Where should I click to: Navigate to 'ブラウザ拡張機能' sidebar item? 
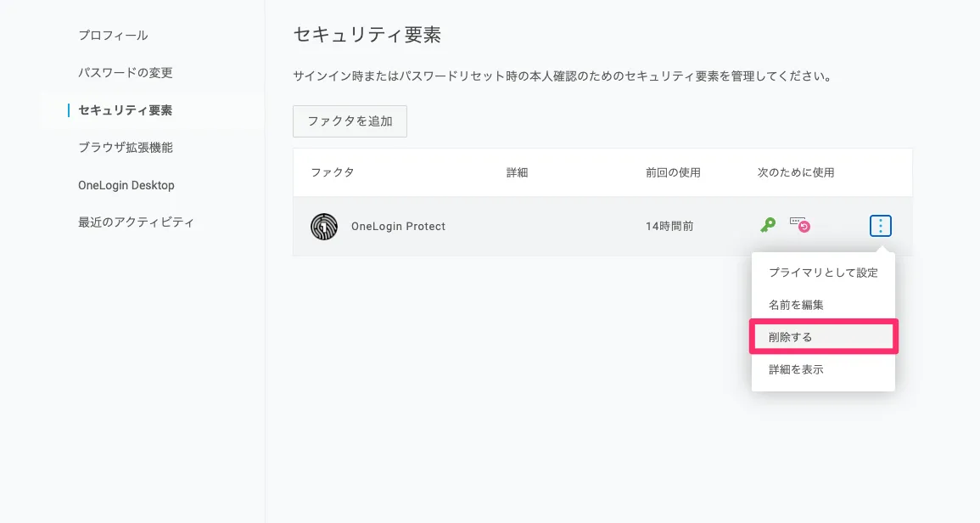click(126, 148)
